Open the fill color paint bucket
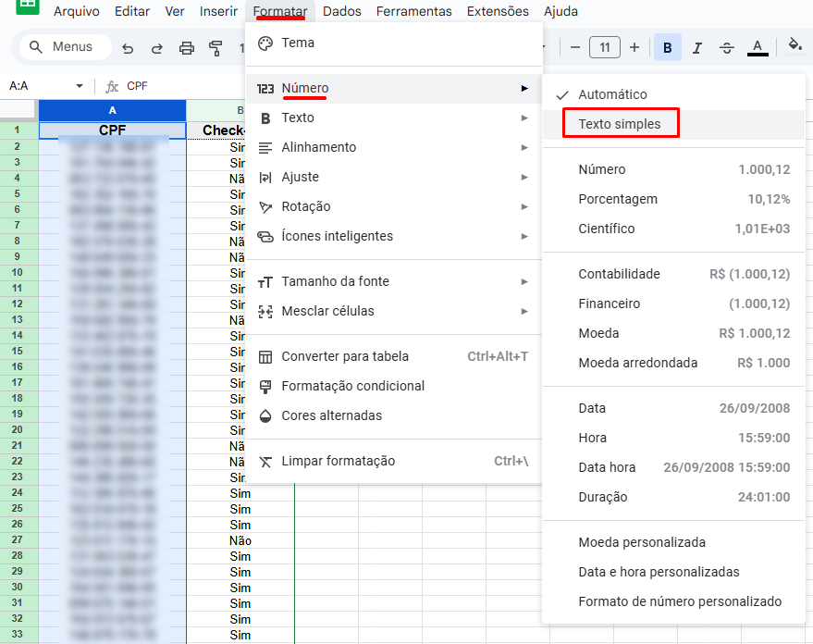 (795, 45)
